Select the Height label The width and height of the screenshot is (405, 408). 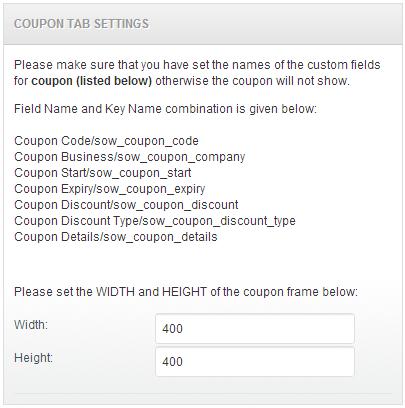[33, 358]
